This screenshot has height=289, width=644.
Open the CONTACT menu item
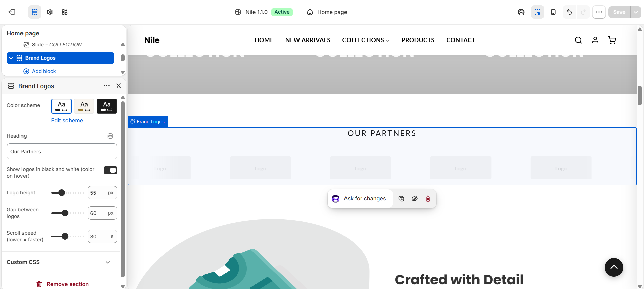pyautogui.click(x=461, y=40)
